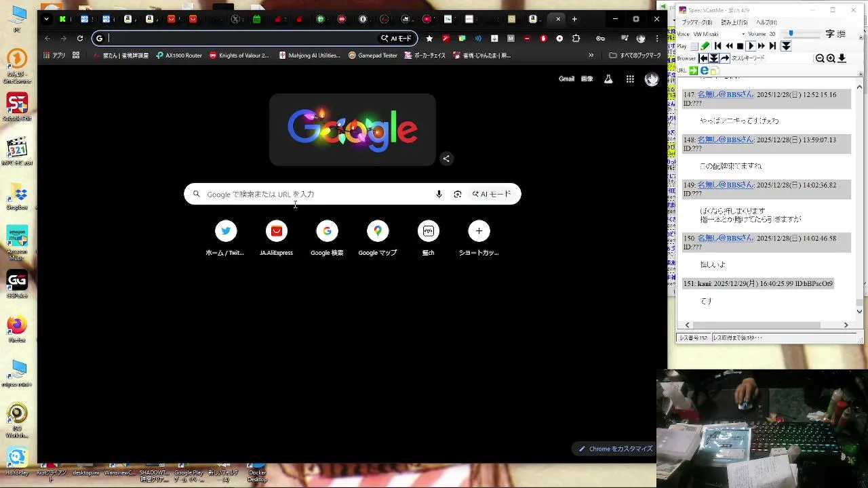Click the Internet Explorer icon in URL row
868x488 pixels.
tap(705, 70)
